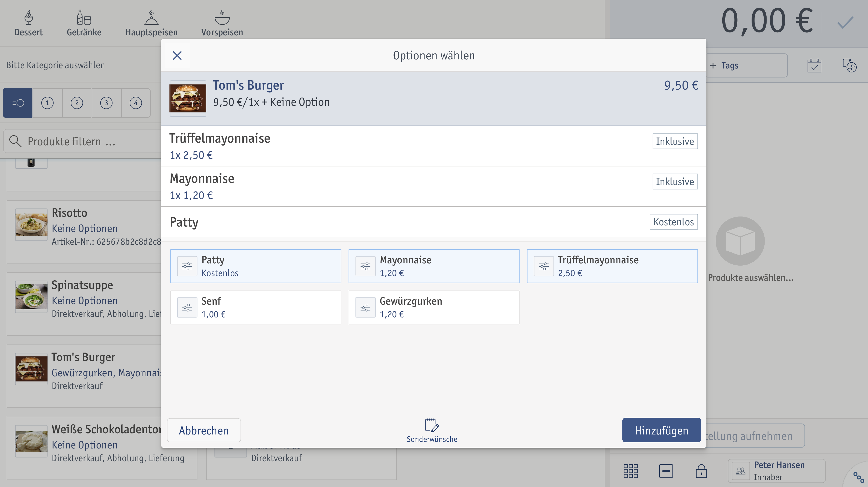Select price level 2 button
868x487 pixels.
coord(77,103)
